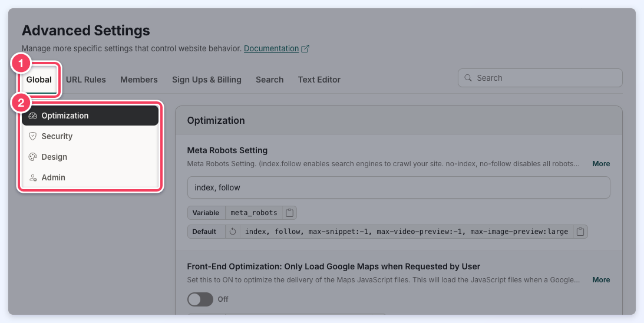
Task: Open the Security sidebar section
Action: (90, 136)
